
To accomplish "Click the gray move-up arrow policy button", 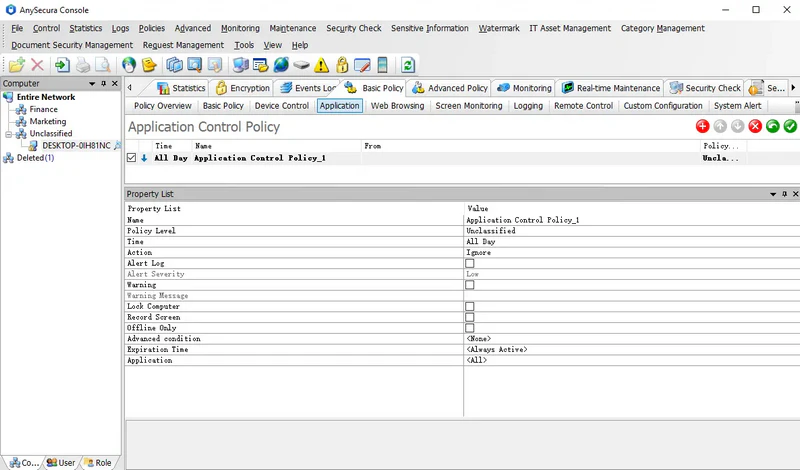I will [x=720, y=126].
